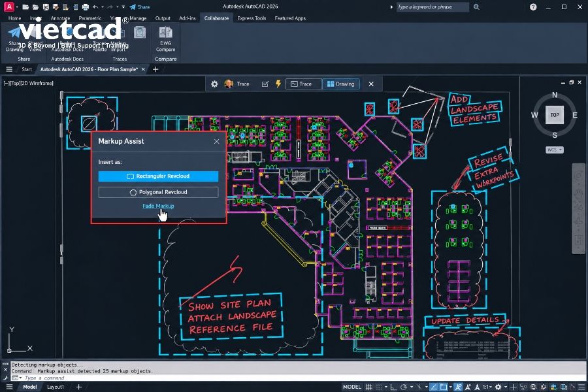Switch to the Layout1 tab
Screen dimensions: 588x392
pyautogui.click(x=56, y=387)
